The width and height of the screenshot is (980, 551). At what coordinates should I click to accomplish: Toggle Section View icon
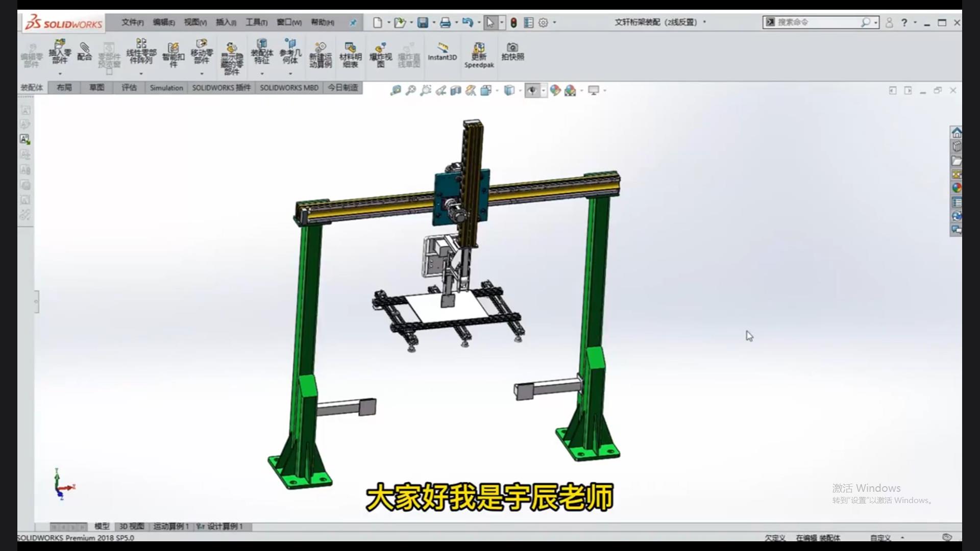pos(456,90)
